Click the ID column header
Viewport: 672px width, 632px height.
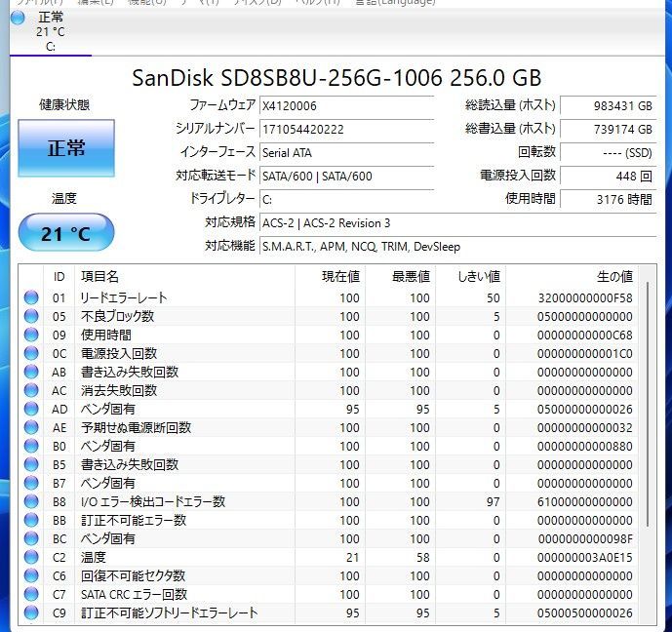point(59,276)
